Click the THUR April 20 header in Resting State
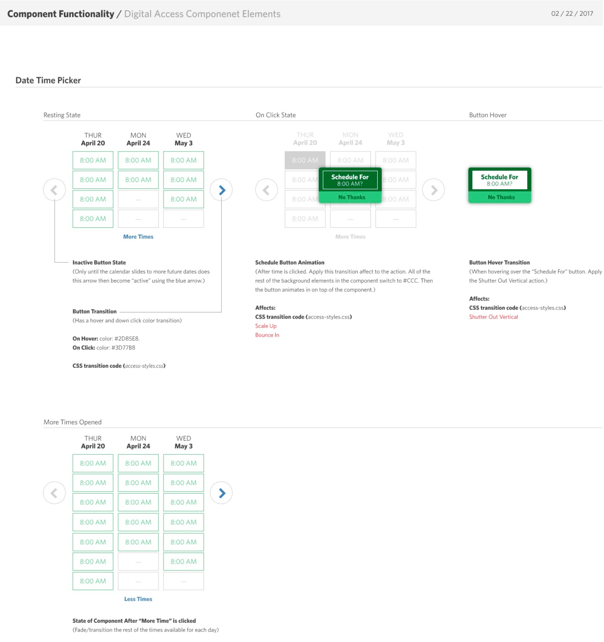Screen dimensions: 604x642 click(x=93, y=139)
